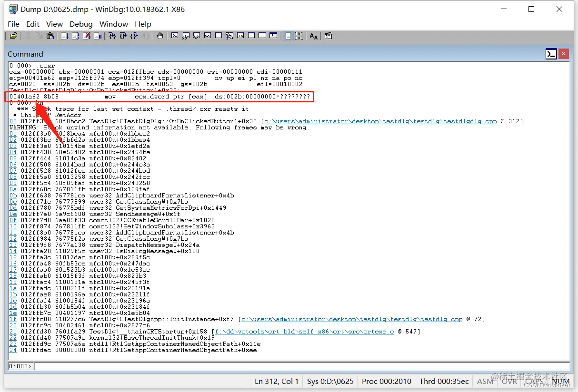This screenshot has height=392, width=578.
Task: Open the Memory window toolbar icon
Action: click(x=218, y=36)
